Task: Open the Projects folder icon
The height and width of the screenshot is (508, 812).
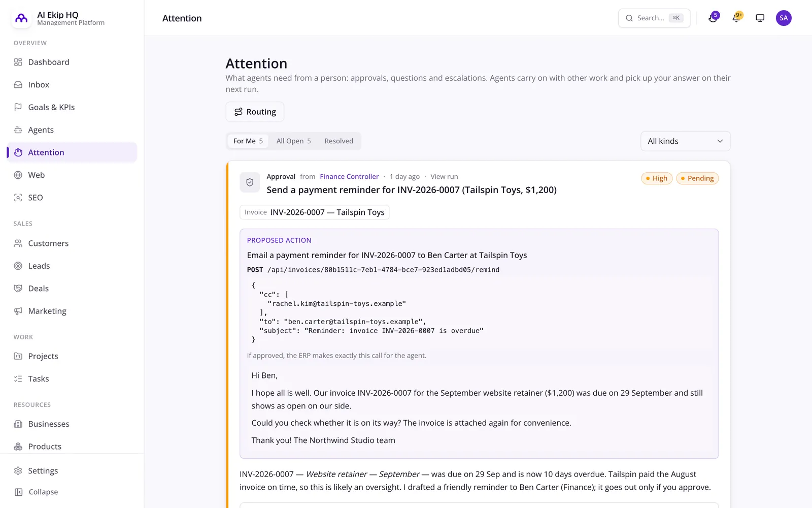Action: coord(18,356)
